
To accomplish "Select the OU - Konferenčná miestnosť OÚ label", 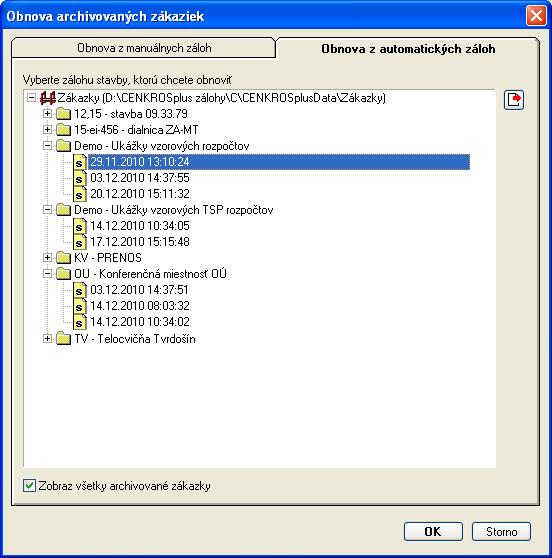I will point(150,274).
